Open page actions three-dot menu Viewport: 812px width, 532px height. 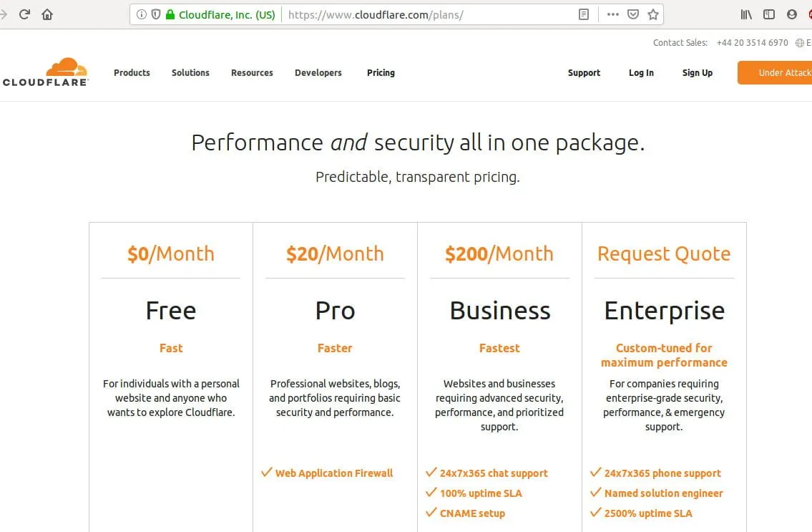click(x=613, y=14)
